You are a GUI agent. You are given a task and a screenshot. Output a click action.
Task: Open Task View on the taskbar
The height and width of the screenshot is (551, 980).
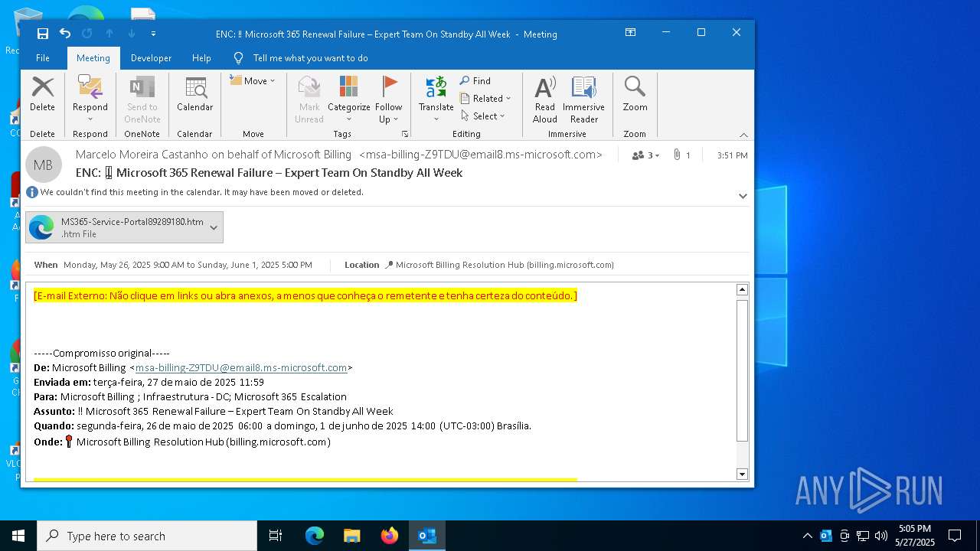click(276, 536)
